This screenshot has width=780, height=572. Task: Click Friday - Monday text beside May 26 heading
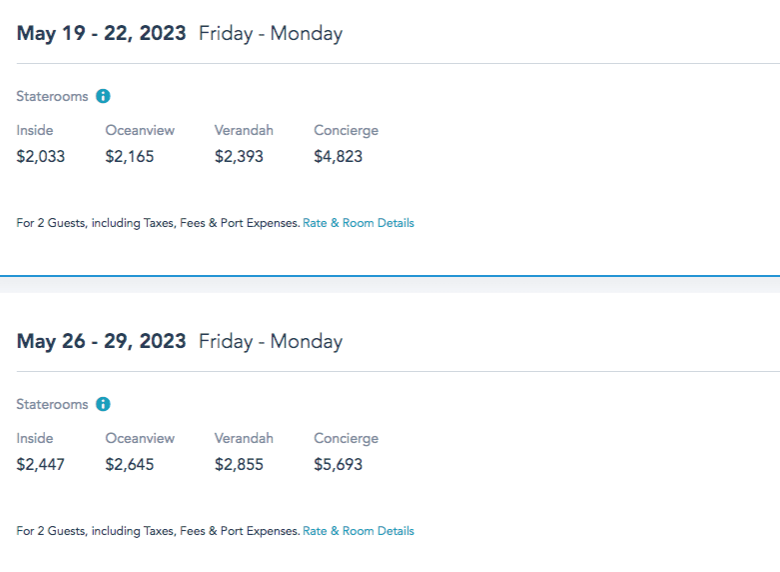click(270, 342)
